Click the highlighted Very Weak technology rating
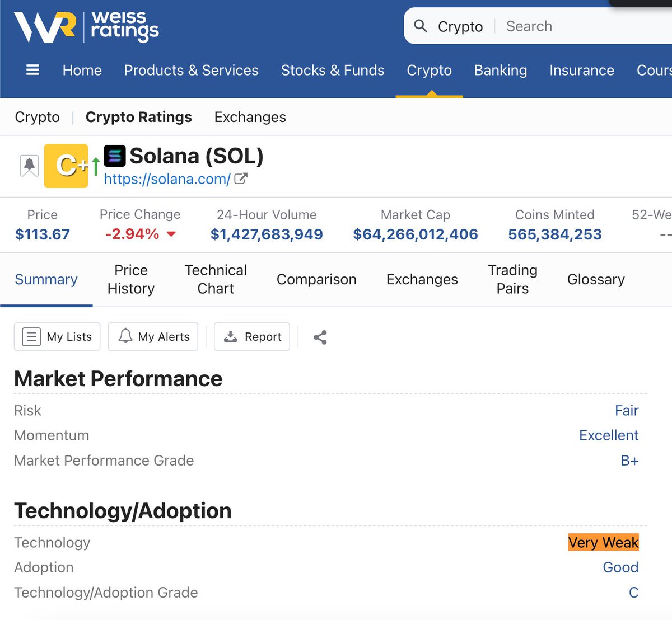 point(603,542)
